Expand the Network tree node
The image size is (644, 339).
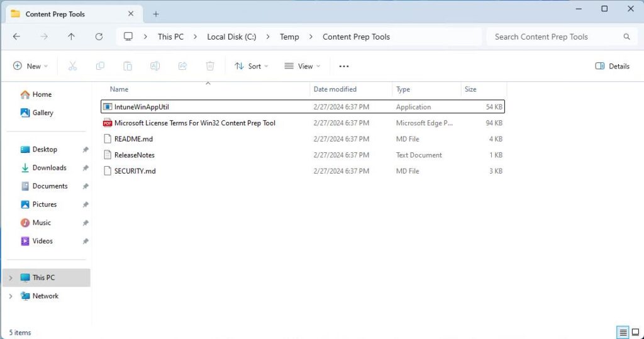[x=11, y=296]
